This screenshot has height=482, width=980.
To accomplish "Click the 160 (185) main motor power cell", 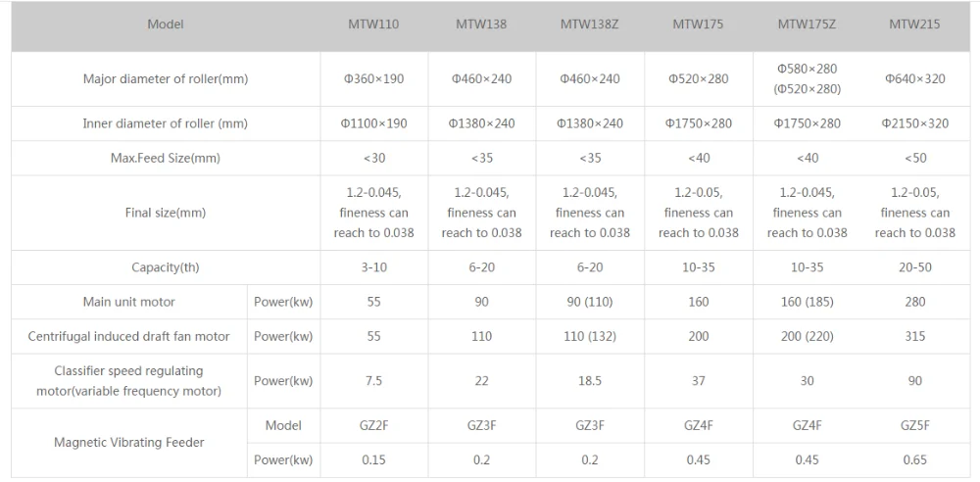I will click(807, 302).
